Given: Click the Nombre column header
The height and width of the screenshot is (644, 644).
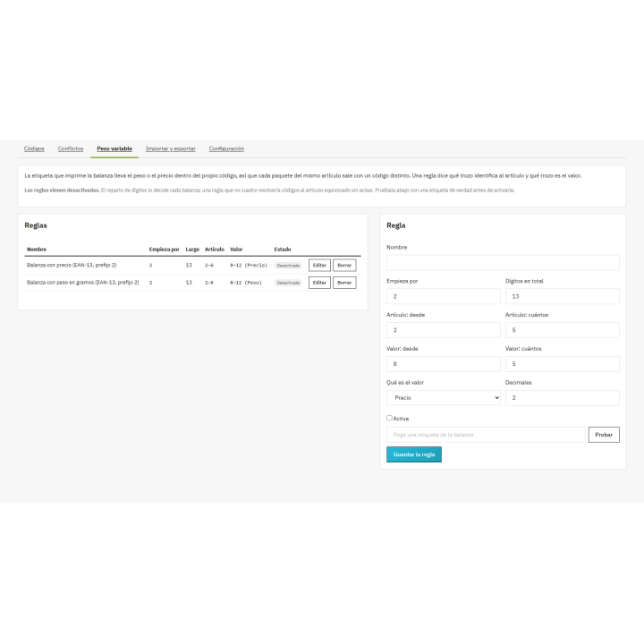Looking at the screenshot, I should tap(37, 250).
